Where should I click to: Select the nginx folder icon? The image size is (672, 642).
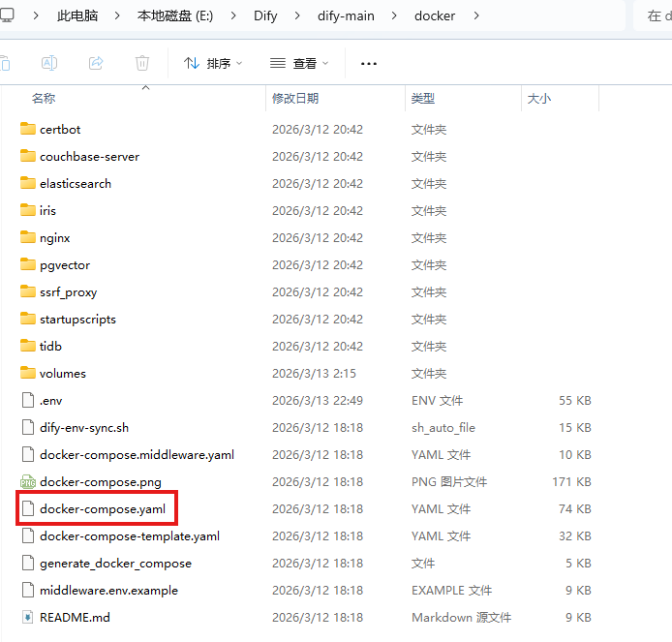pyautogui.click(x=28, y=237)
